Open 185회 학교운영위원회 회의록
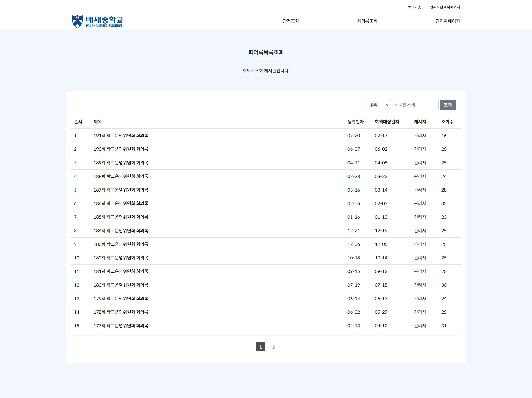Image resolution: width=532 pixels, height=398 pixels. [x=121, y=217]
